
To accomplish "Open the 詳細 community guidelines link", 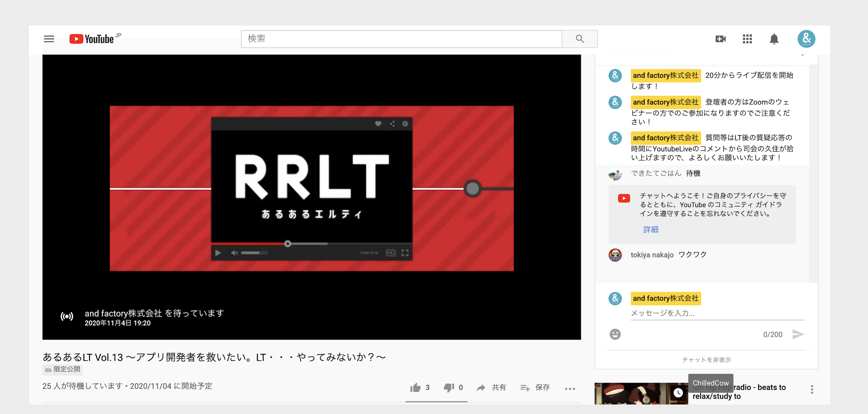I will pos(650,229).
